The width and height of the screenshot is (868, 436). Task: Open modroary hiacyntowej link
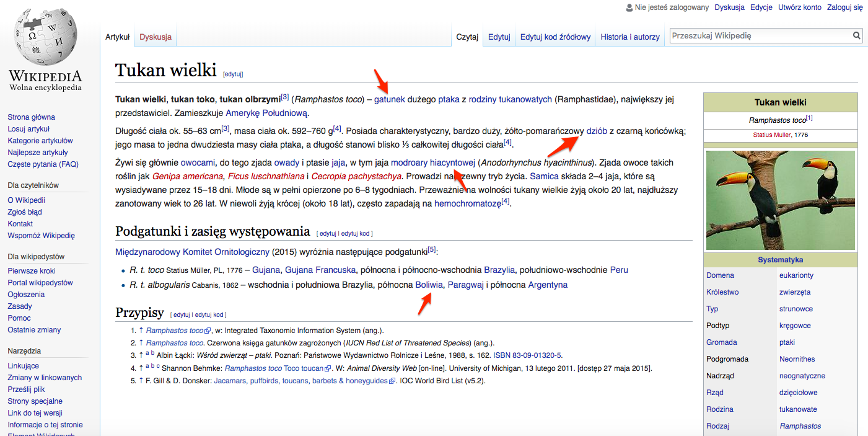[x=433, y=163]
